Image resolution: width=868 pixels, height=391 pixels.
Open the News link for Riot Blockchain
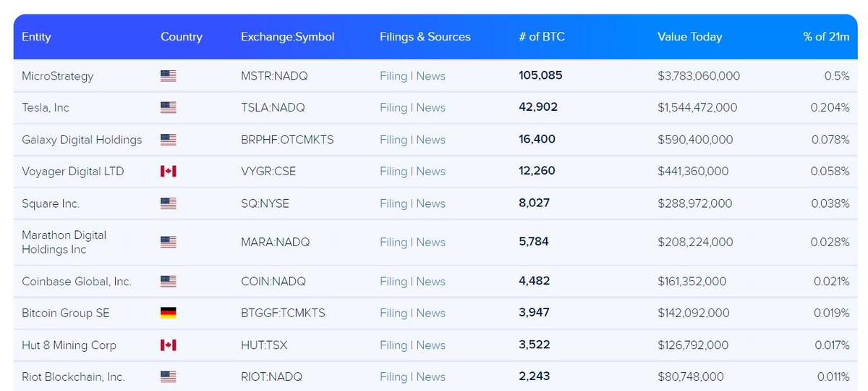click(x=431, y=377)
